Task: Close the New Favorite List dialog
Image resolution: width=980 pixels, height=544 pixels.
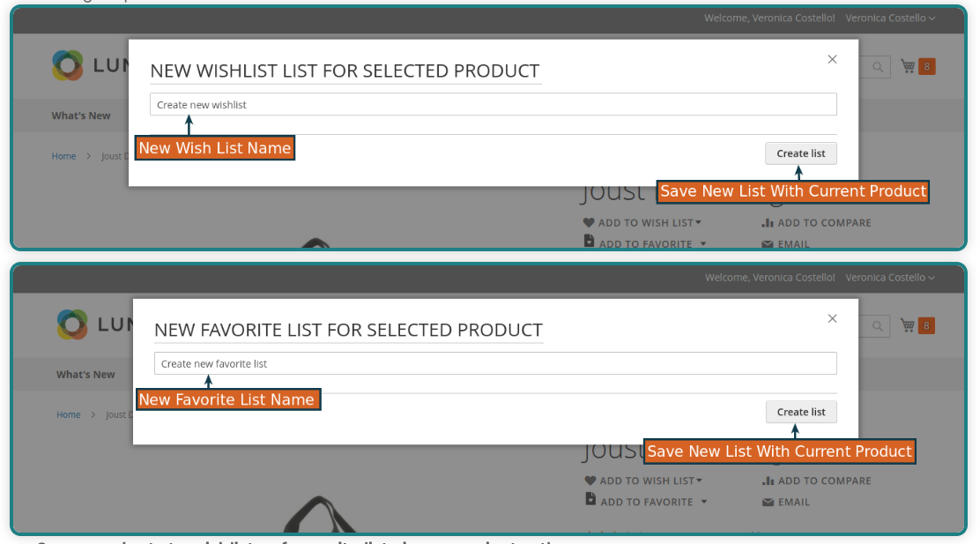Action: (x=832, y=318)
